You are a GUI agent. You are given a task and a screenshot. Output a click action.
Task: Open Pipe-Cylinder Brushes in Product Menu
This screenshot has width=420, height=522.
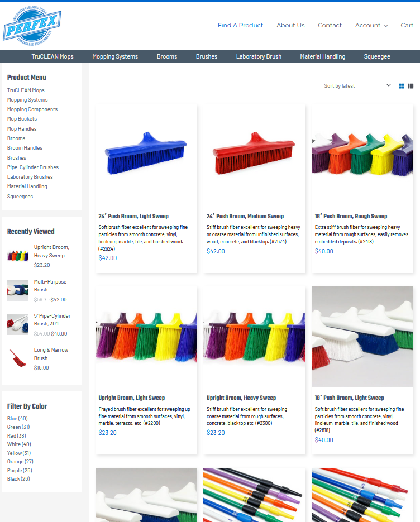click(x=33, y=167)
